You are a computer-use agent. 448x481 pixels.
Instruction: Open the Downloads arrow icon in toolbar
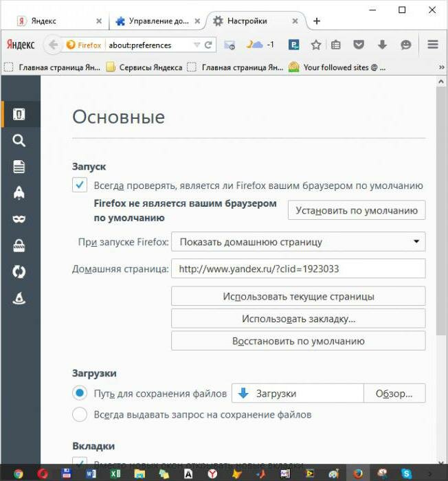(382, 45)
